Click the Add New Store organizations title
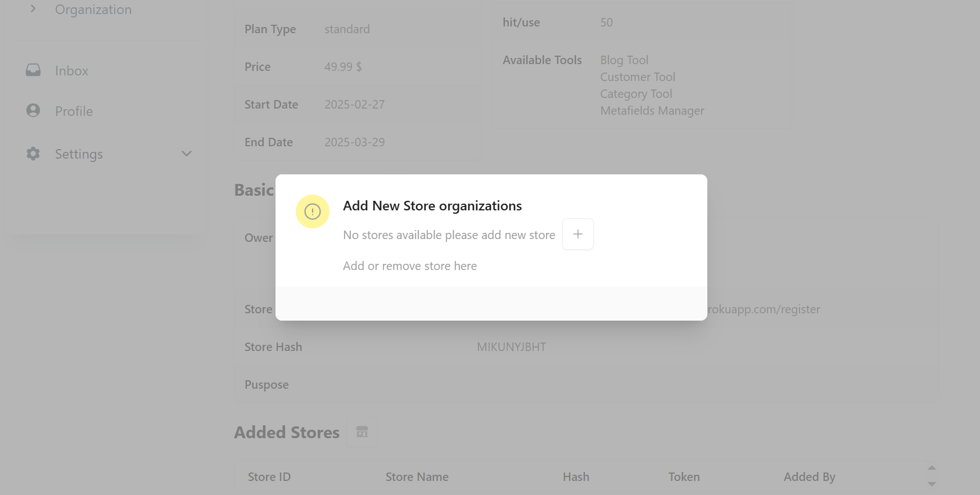 (432, 206)
